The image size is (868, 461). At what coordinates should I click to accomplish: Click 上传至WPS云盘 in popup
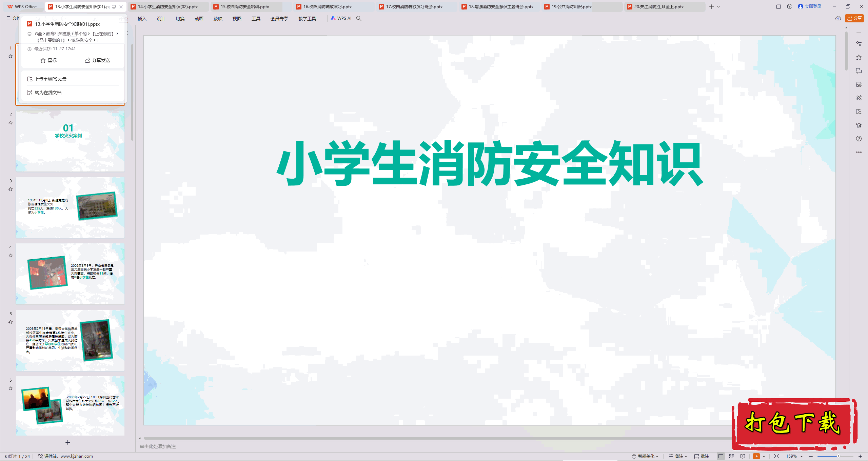pyautogui.click(x=51, y=79)
